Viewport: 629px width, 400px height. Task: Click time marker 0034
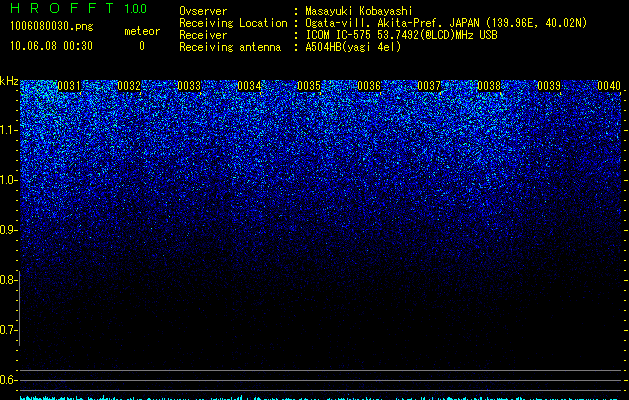[249, 86]
